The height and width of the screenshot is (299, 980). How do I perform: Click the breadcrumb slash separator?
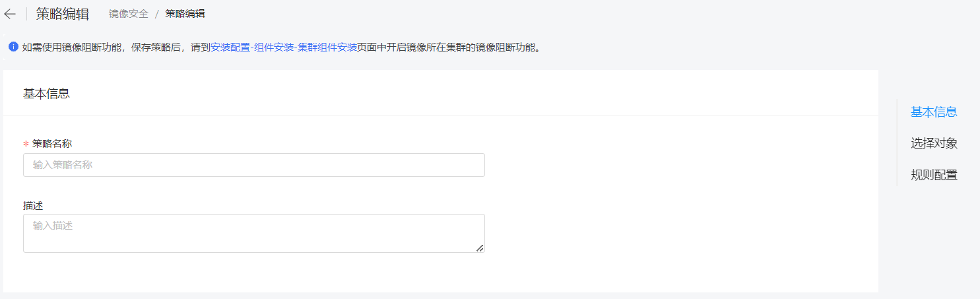coord(157,14)
